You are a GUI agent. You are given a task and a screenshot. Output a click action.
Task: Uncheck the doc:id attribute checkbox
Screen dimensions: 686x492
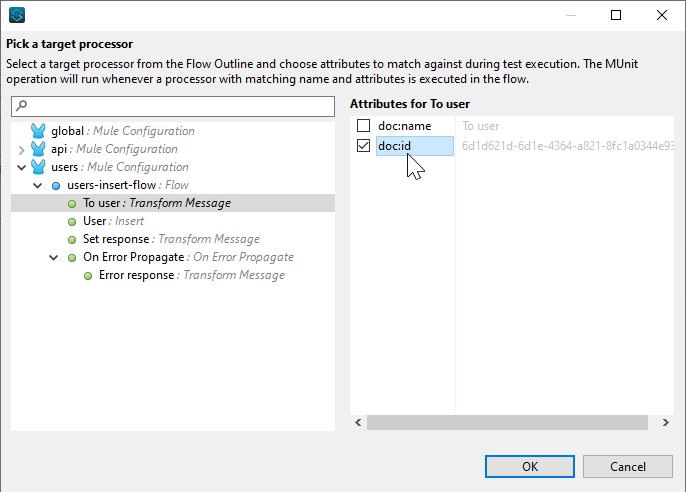click(x=364, y=145)
